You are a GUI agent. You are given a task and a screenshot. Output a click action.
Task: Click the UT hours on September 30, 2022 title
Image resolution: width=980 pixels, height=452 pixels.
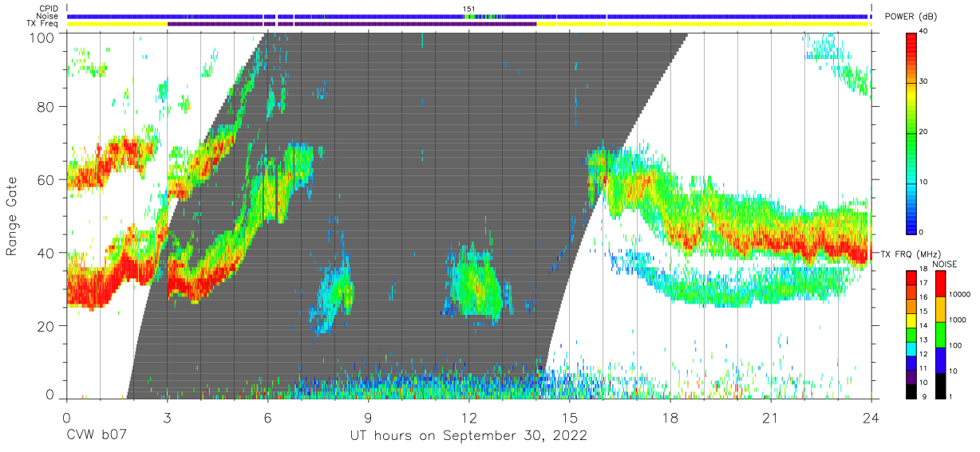[x=468, y=436]
